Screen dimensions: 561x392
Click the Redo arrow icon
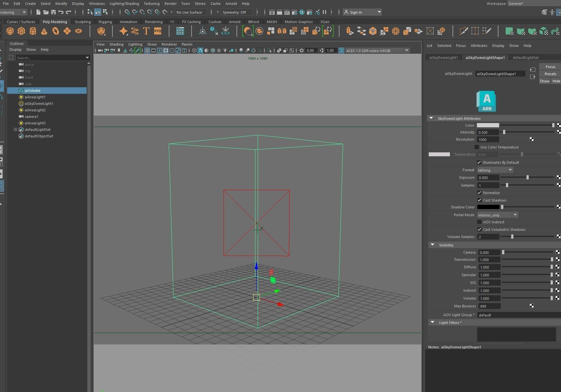pos(68,12)
